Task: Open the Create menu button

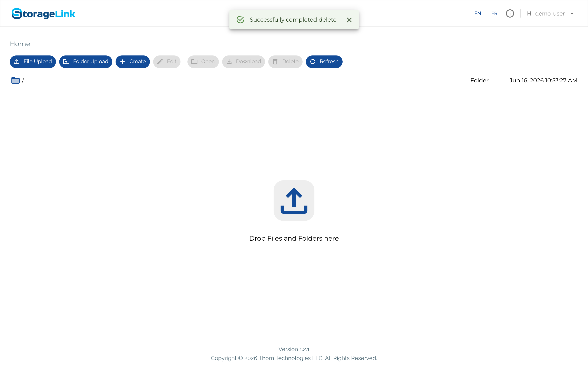Action: coord(133,62)
